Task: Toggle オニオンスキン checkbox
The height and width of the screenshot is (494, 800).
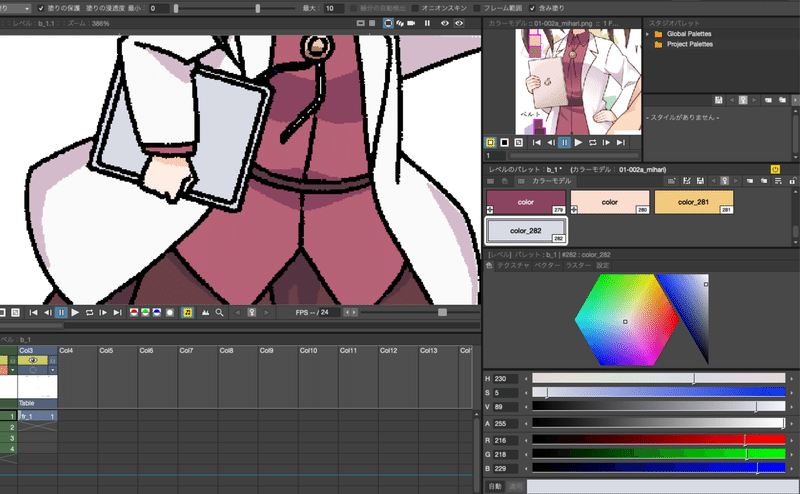Action: click(x=415, y=8)
